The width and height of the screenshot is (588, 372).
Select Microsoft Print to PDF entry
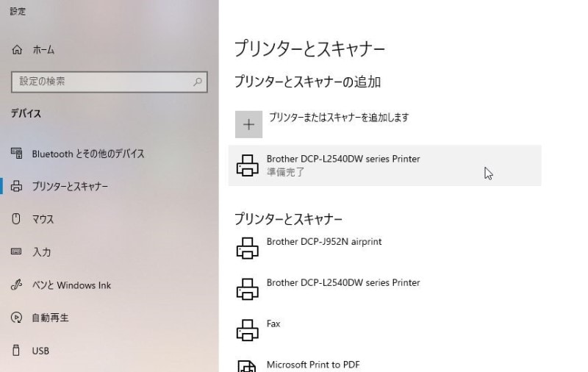313,365
